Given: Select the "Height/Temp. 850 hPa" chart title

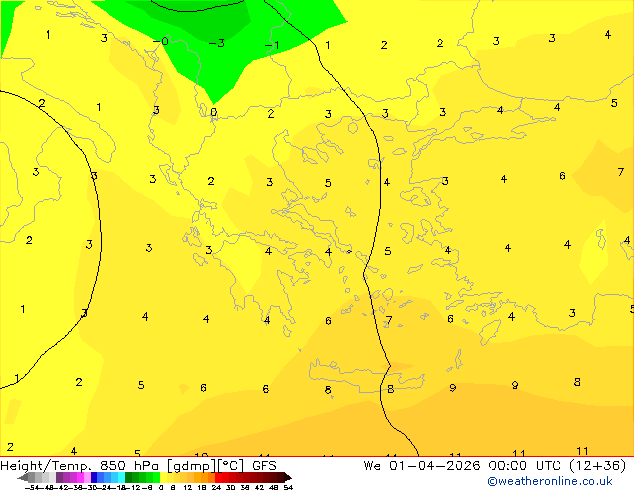Looking at the screenshot, I should [79, 466].
